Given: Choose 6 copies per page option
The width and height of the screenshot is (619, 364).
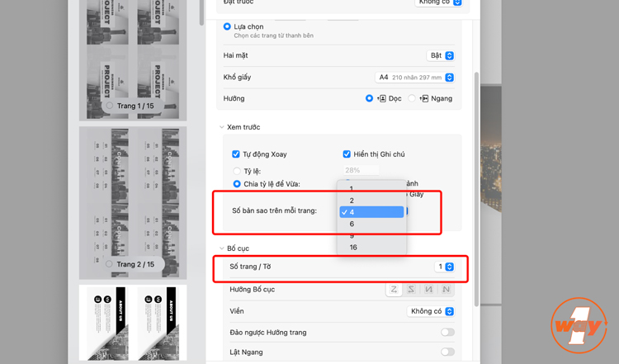Looking at the screenshot, I should (371, 224).
